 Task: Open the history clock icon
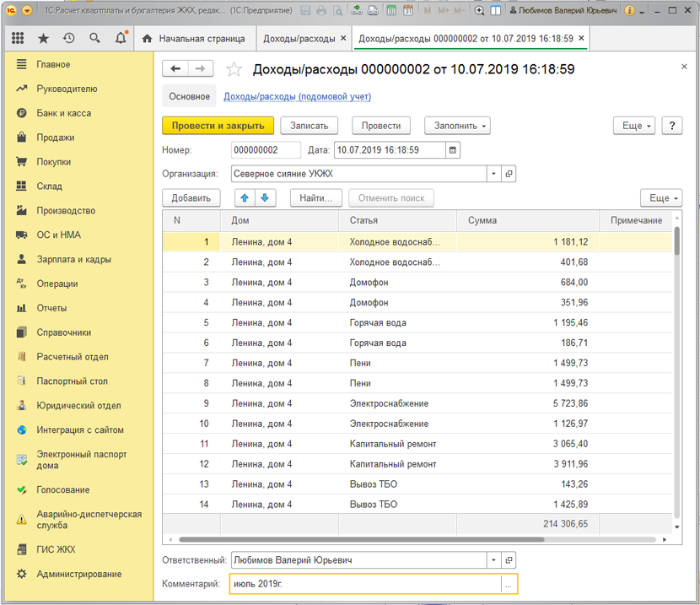(68, 39)
